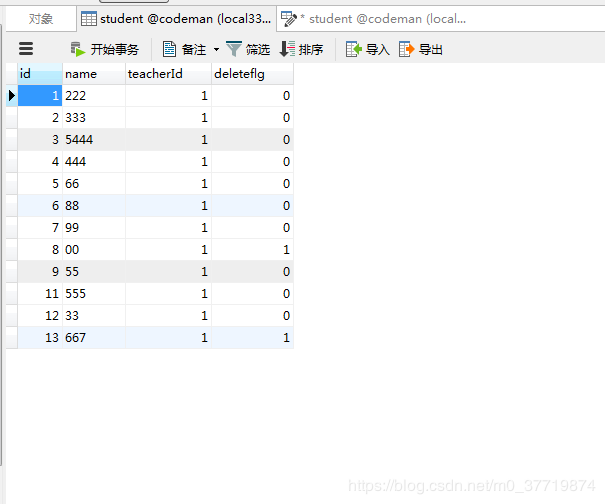605x504 pixels.
Task: Select the id cell with value 13
Action: 40,337
